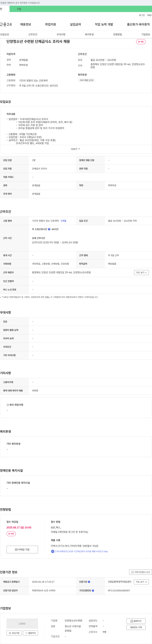
Task: Expand job description with 더보기
Action: coord(76,149)
